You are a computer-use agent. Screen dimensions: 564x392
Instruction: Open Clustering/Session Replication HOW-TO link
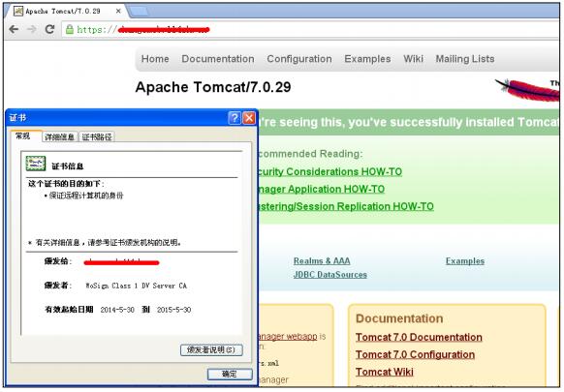pos(346,206)
